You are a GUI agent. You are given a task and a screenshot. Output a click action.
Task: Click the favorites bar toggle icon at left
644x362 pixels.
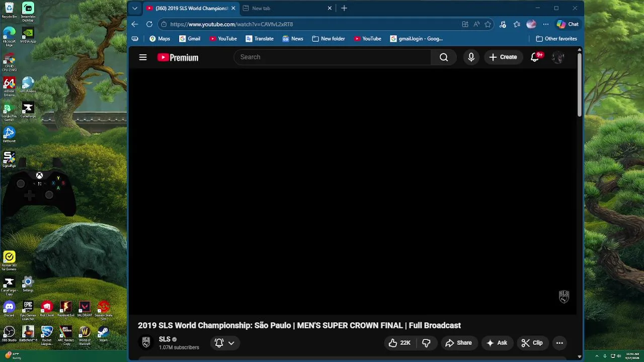[x=134, y=39]
